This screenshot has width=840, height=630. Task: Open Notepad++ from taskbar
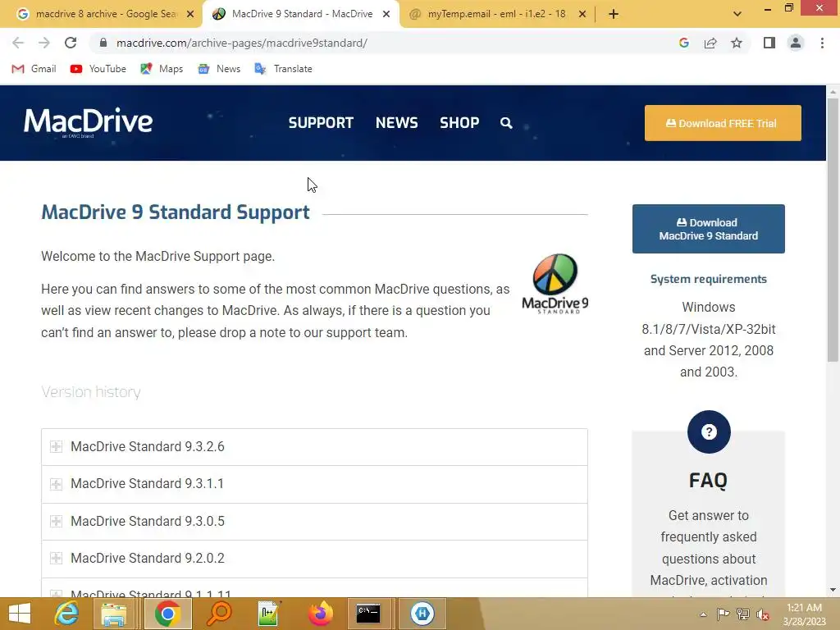[268, 614]
